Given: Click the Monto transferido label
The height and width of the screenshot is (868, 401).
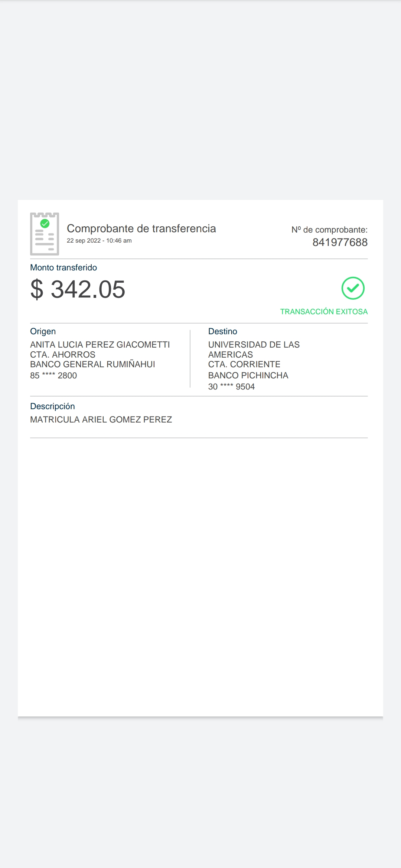Looking at the screenshot, I should (x=63, y=267).
